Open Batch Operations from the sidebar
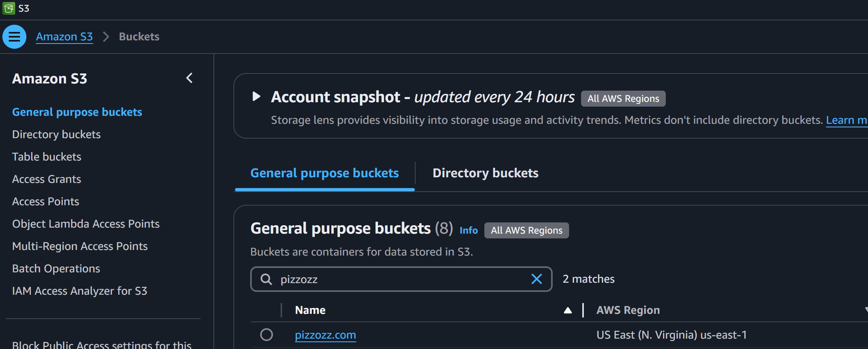Image resolution: width=868 pixels, height=349 pixels. 56,268
